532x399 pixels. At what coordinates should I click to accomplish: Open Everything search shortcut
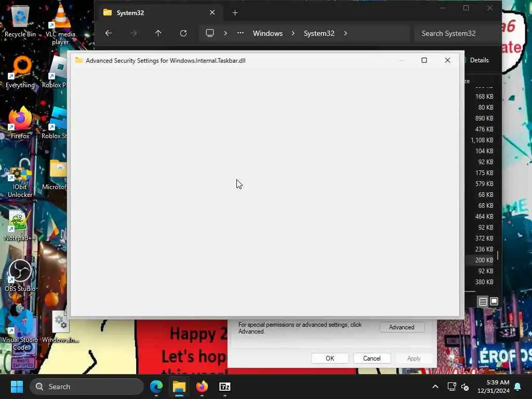click(20, 72)
